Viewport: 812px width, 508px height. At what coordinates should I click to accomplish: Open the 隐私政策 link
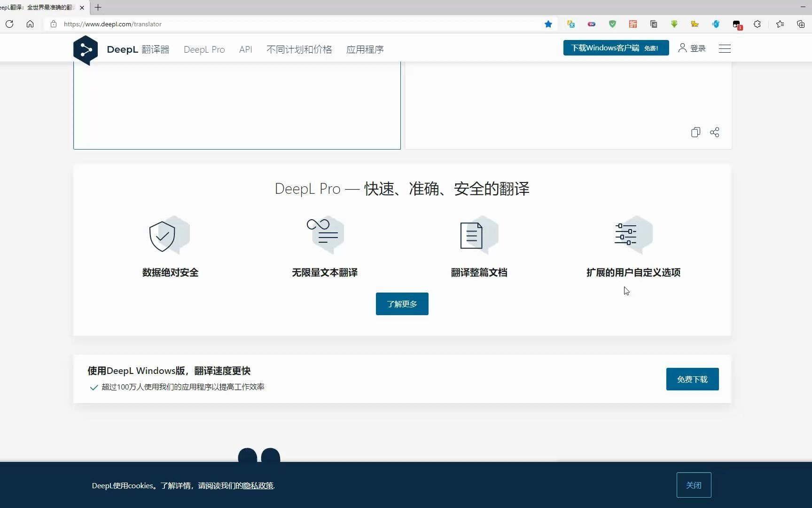click(258, 485)
